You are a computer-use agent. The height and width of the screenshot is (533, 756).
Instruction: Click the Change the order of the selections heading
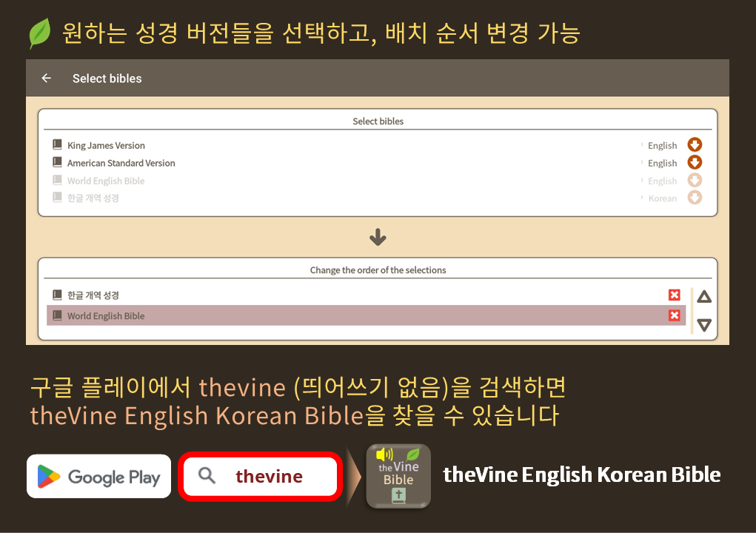tap(378, 270)
